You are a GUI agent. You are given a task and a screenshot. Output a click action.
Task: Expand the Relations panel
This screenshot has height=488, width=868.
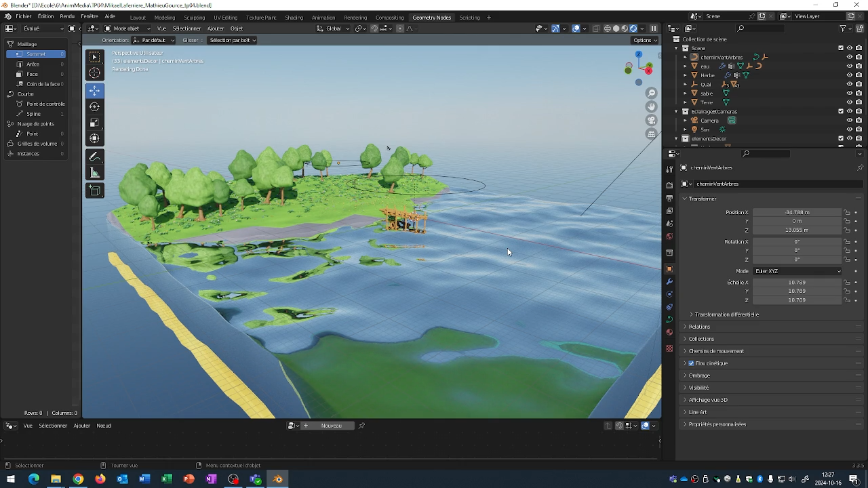pos(699,327)
